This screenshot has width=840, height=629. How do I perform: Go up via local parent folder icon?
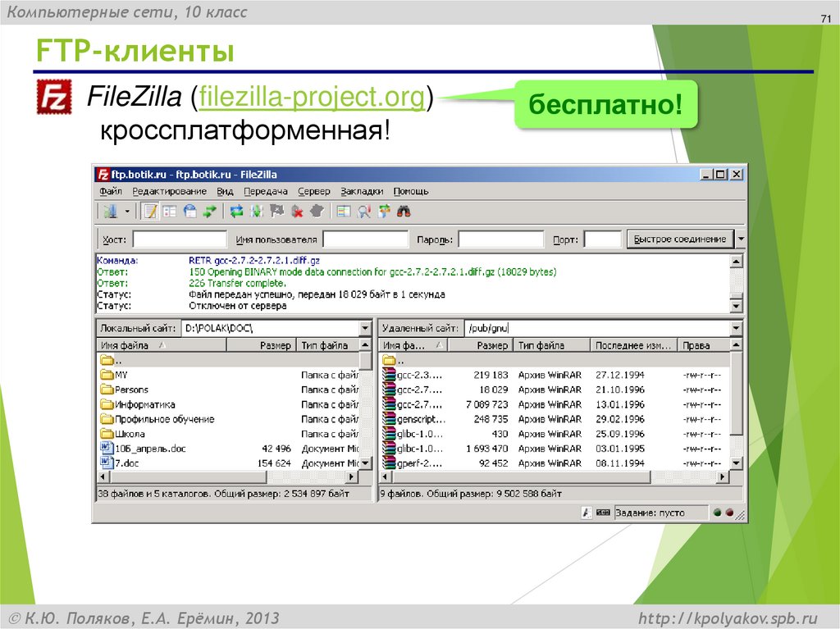pos(107,360)
